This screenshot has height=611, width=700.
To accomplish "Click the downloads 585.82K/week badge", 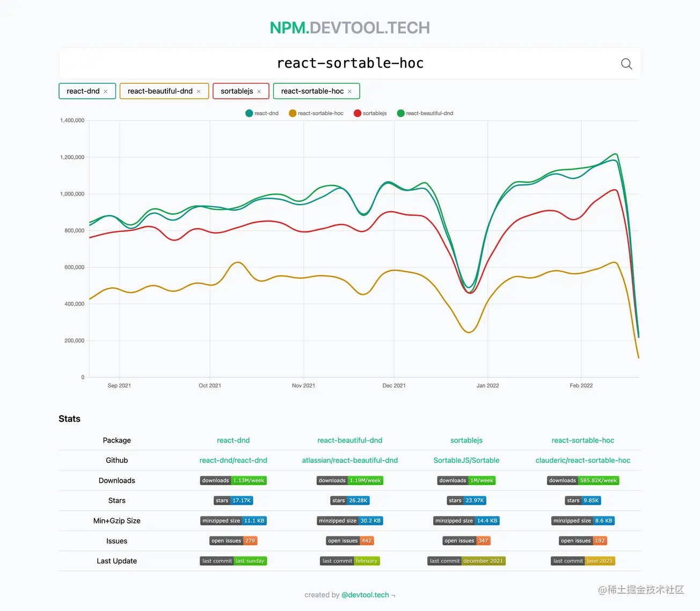I will tap(583, 481).
